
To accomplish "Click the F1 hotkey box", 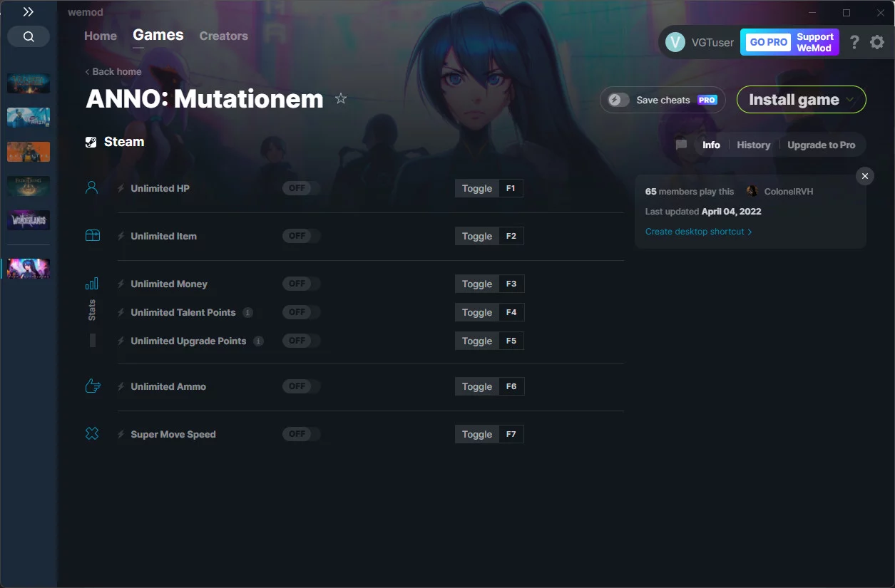I will tap(511, 188).
